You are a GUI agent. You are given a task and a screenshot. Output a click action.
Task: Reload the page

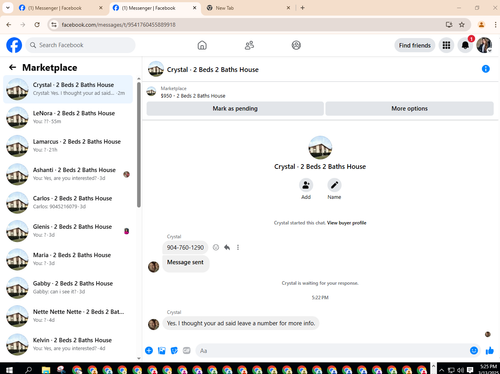(x=37, y=25)
